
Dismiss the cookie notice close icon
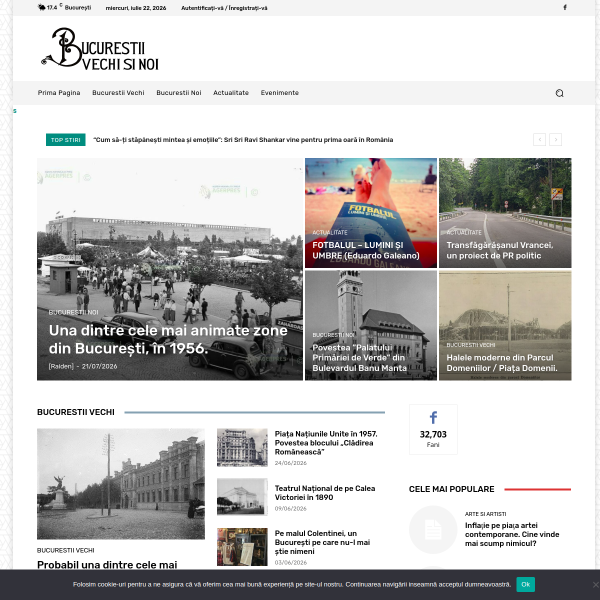click(595, 584)
